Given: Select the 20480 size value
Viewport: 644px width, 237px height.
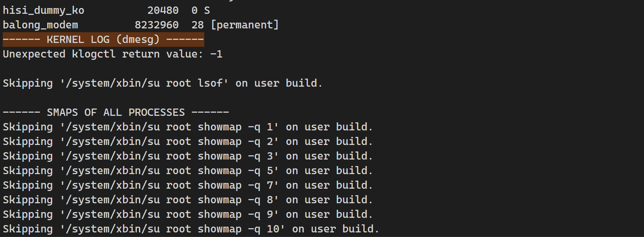Looking at the screenshot, I should (163, 10).
